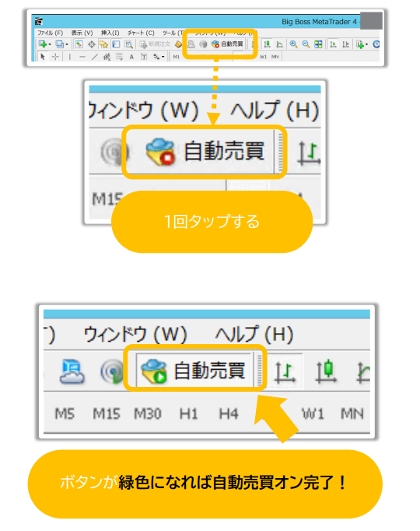Select the candlestick chart icon in bottom screenshot
This screenshot has height=531, width=420.
(x=327, y=371)
